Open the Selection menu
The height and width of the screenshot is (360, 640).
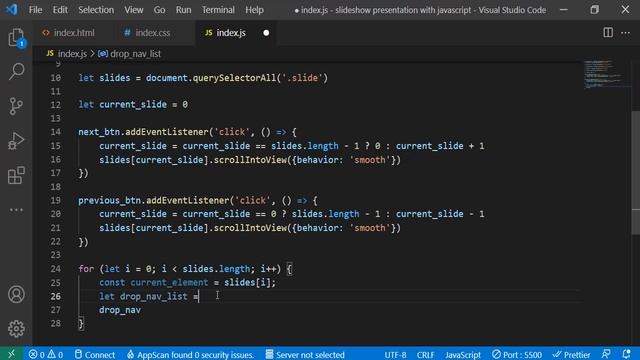[x=96, y=10]
